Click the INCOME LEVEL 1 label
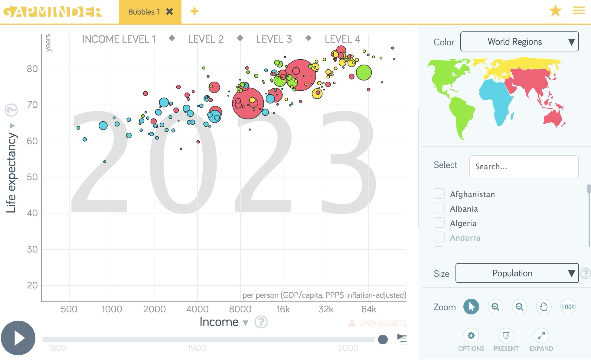This screenshot has height=364, width=591. tap(119, 39)
